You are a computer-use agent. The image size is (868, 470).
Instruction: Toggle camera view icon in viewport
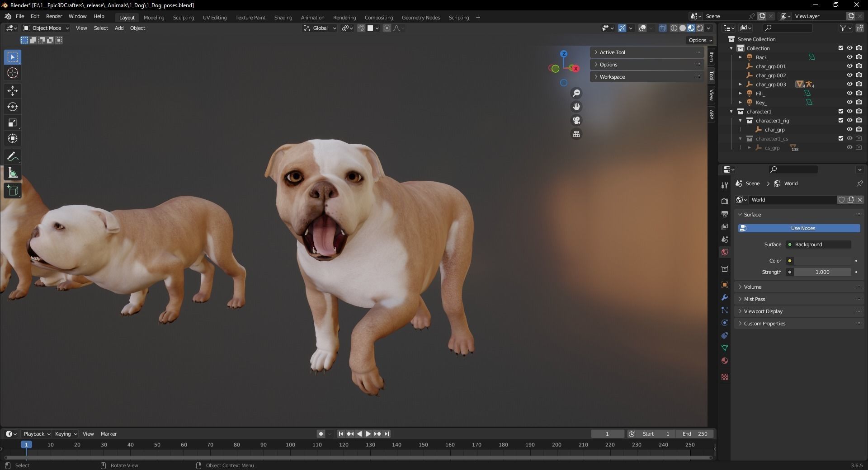(x=576, y=120)
